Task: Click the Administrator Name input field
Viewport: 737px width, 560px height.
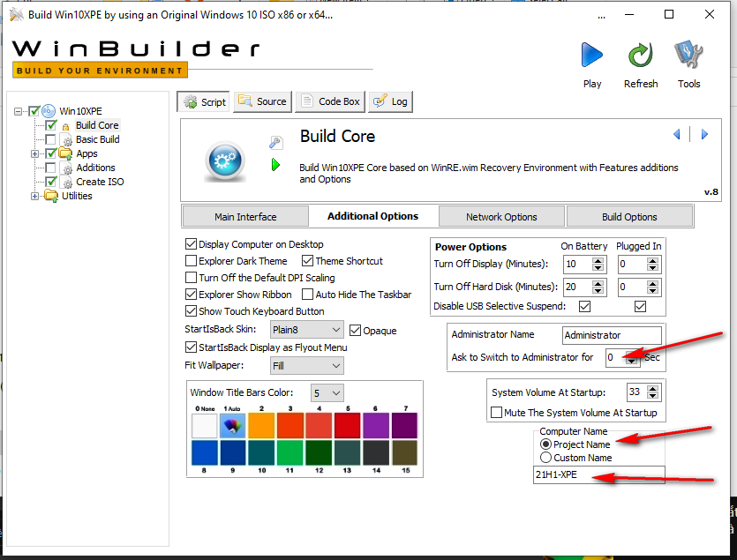Action: (612, 335)
